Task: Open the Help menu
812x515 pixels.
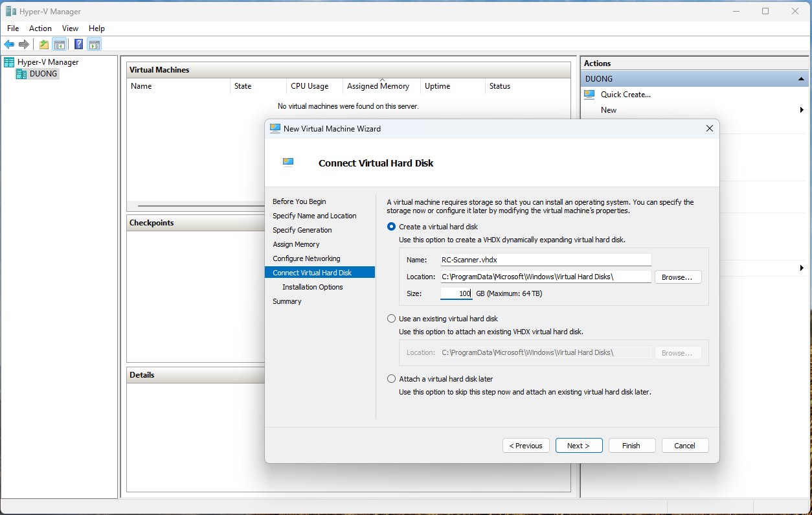Action: (96, 29)
